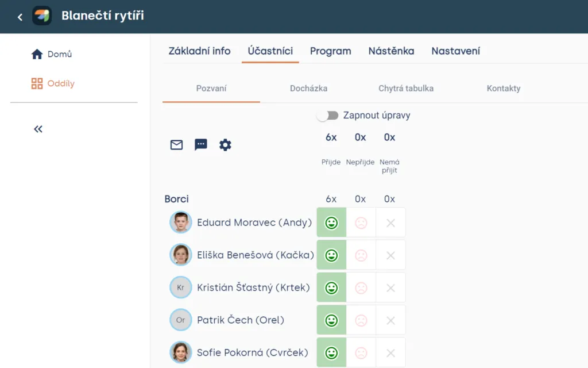Click Patrik Čech's Or avatar

tap(180, 320)
